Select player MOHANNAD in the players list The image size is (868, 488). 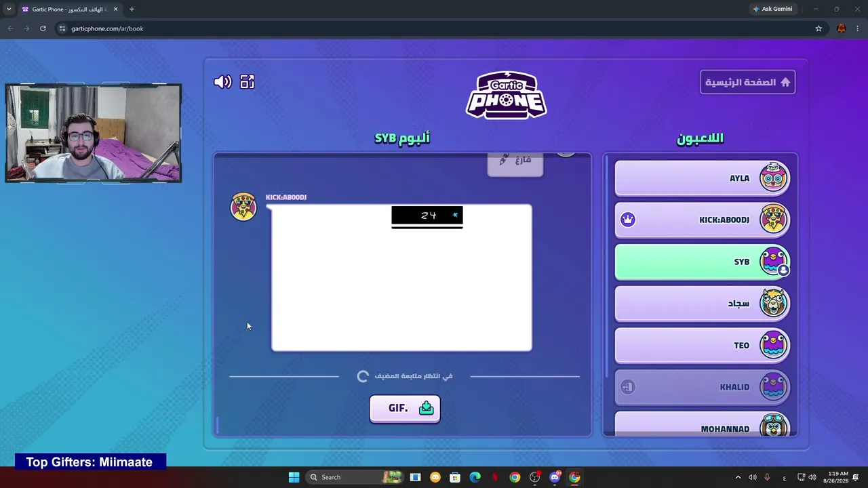point(703,425)
